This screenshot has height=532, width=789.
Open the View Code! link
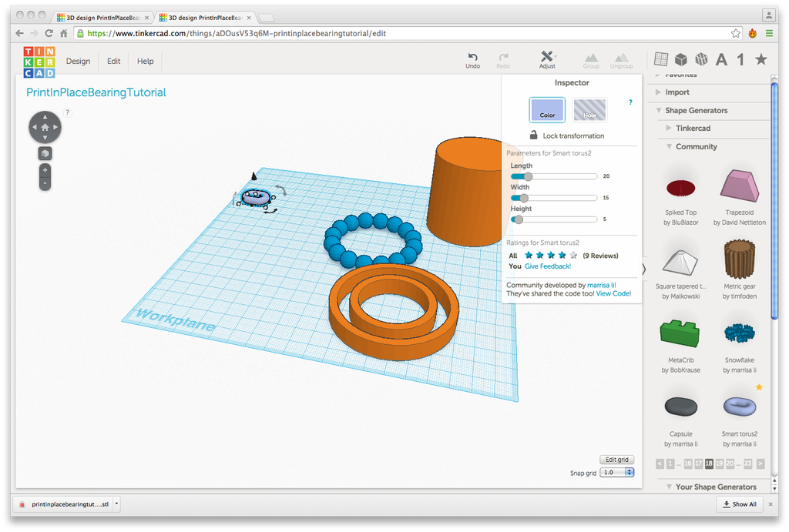pos(613,293)
